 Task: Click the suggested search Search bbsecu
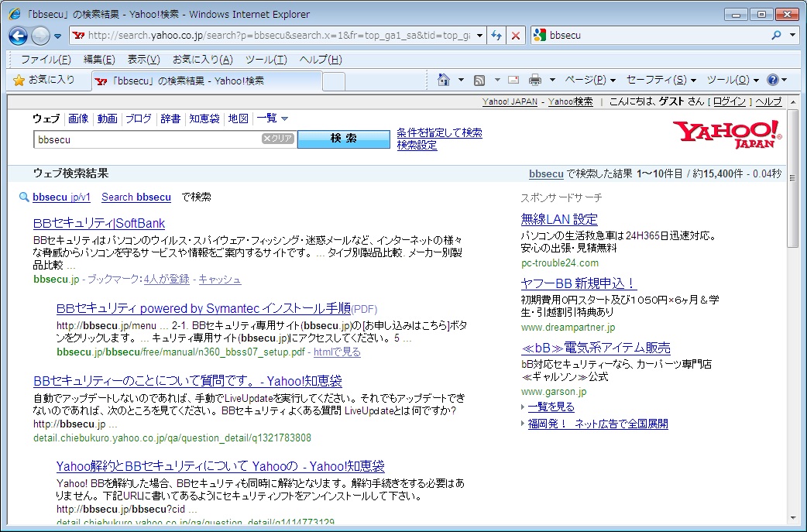(136, 197)
